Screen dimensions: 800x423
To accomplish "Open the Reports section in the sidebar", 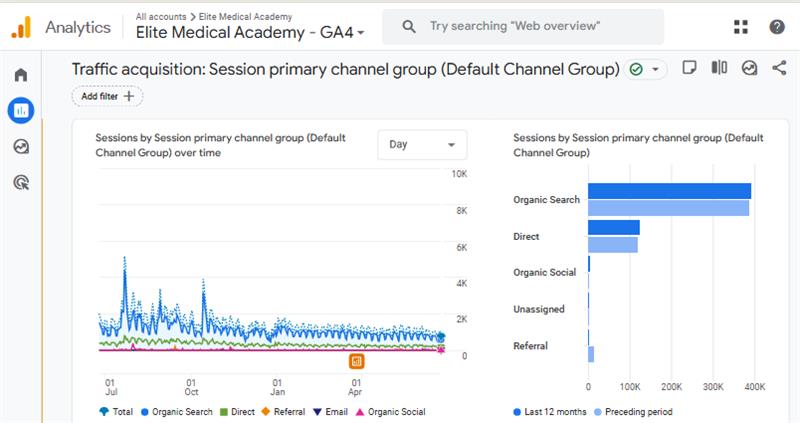I will pyautogui.click(x=21, y=110).
